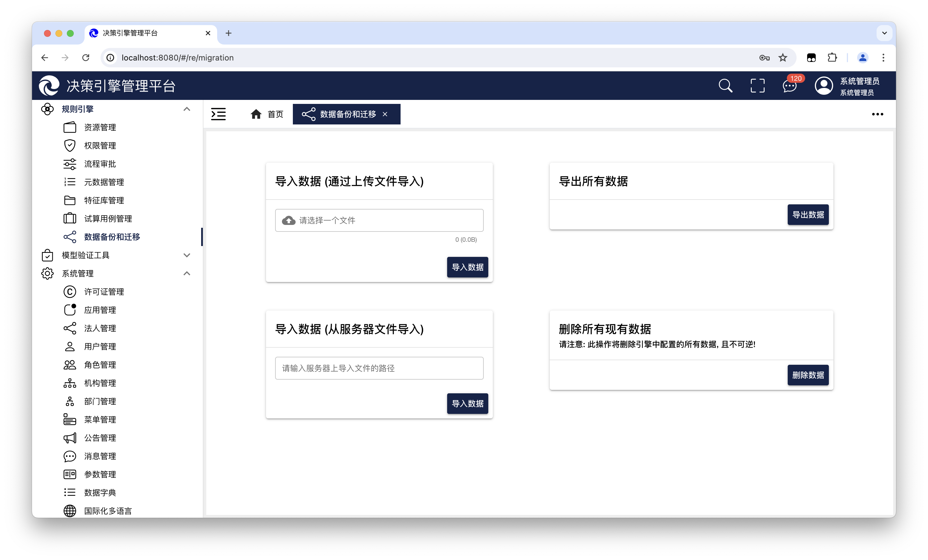Screen dimensions: 928x560
Task: Click the 导出数据 button
Action: click(808, 215)
